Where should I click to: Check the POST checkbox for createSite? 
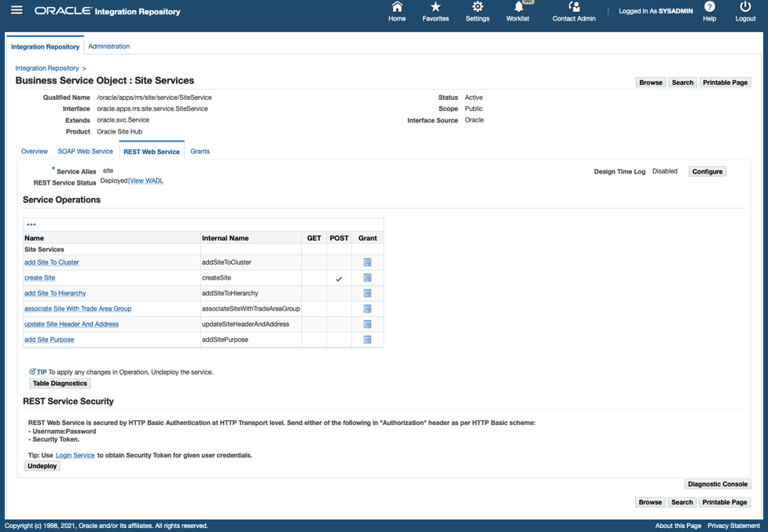pyautogui.click(x=338, y=277)
